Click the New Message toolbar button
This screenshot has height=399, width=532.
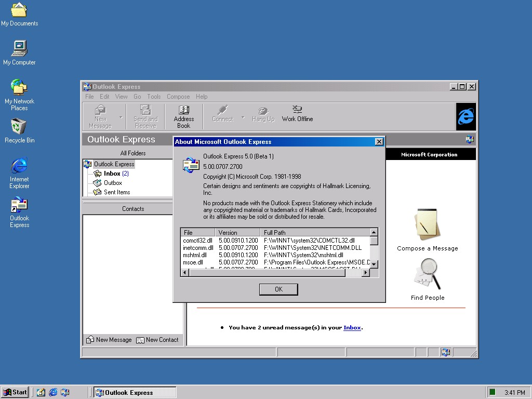(100, 117)
